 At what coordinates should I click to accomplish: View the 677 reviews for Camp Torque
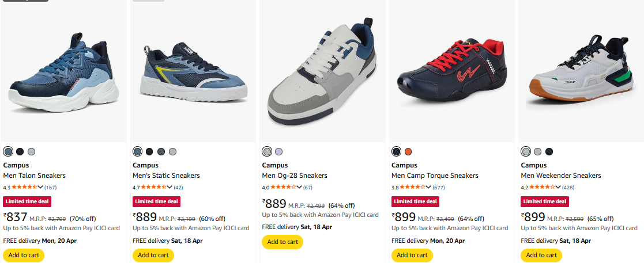[x=439, y=187]
